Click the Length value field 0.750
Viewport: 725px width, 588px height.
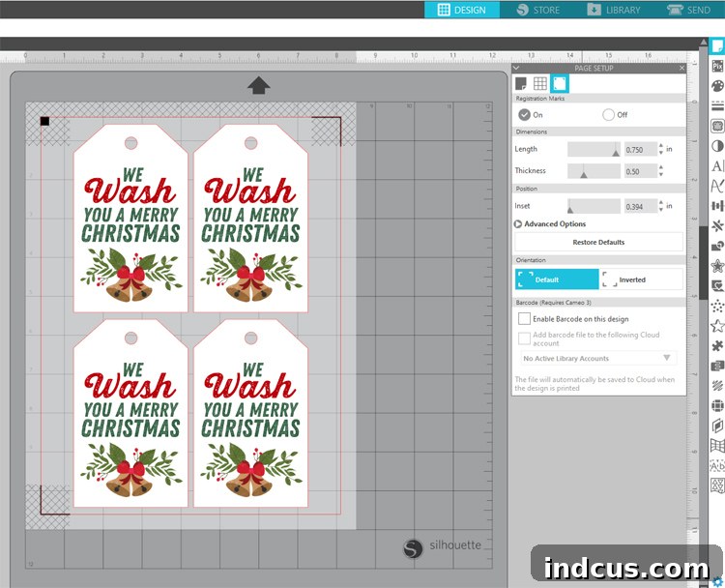(x=640, y=150)
